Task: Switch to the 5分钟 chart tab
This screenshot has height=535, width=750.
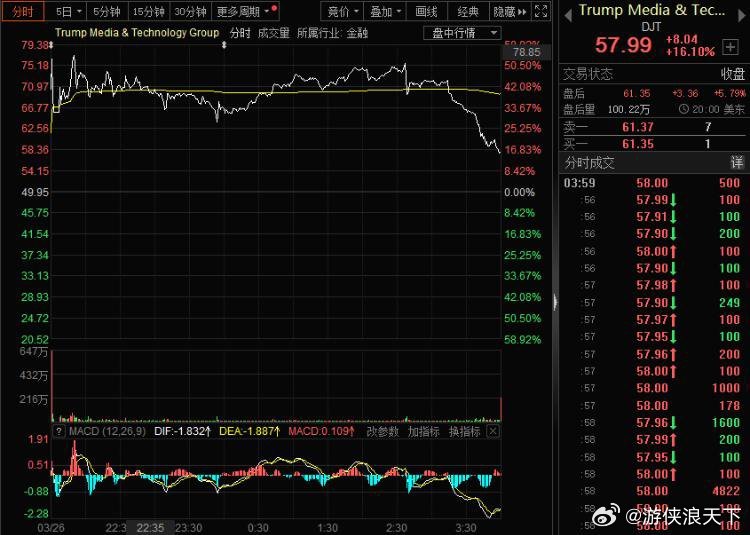Action: [104, 12]
